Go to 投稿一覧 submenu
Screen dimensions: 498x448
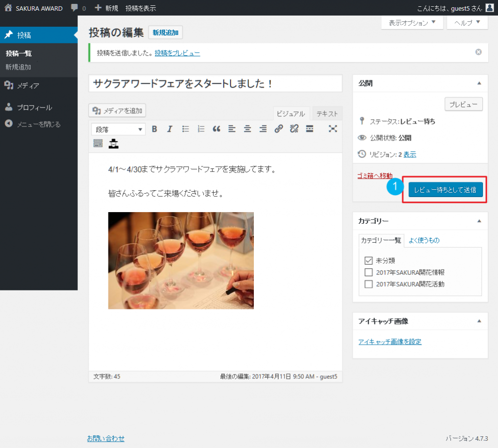[x=19, y=54]
